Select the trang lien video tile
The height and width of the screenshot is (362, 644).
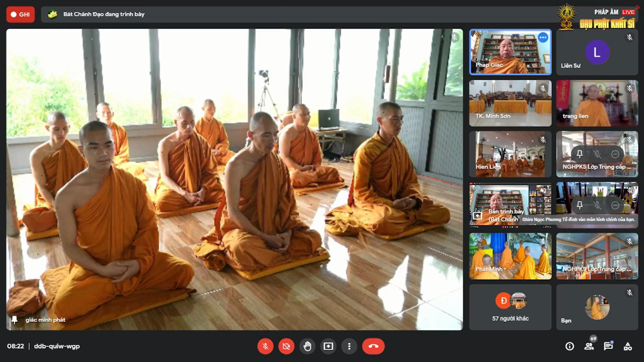(x=597, y=103)
